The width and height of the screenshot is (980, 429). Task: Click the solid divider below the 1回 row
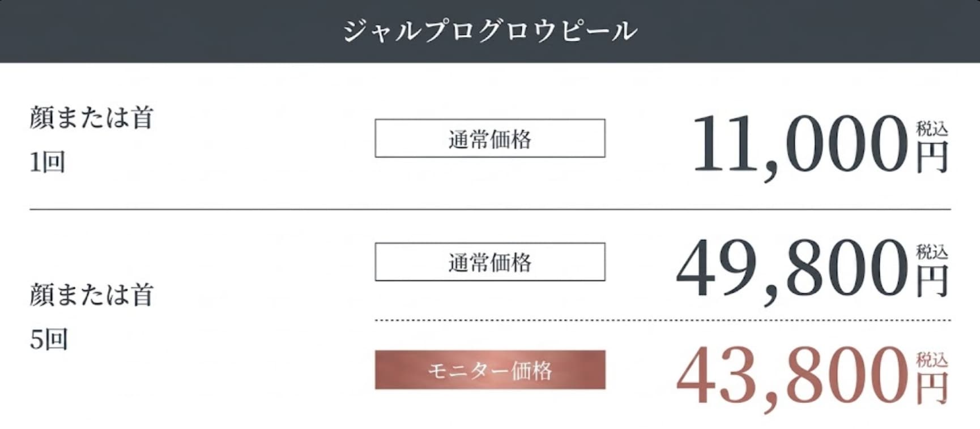pos(490,209)
